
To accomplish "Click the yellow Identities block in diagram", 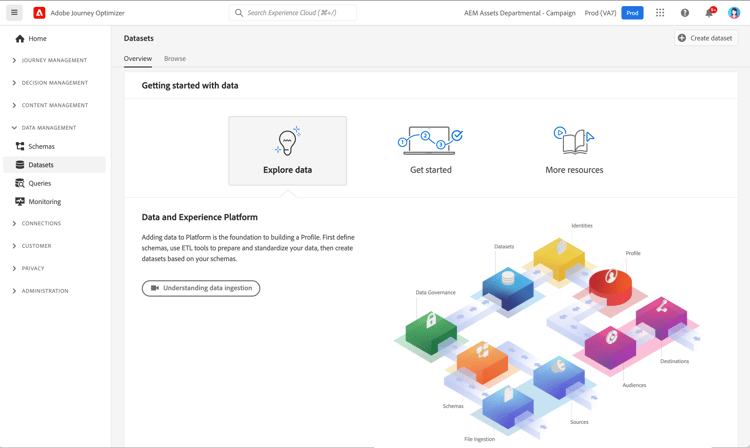I will (x=559, y=259).
